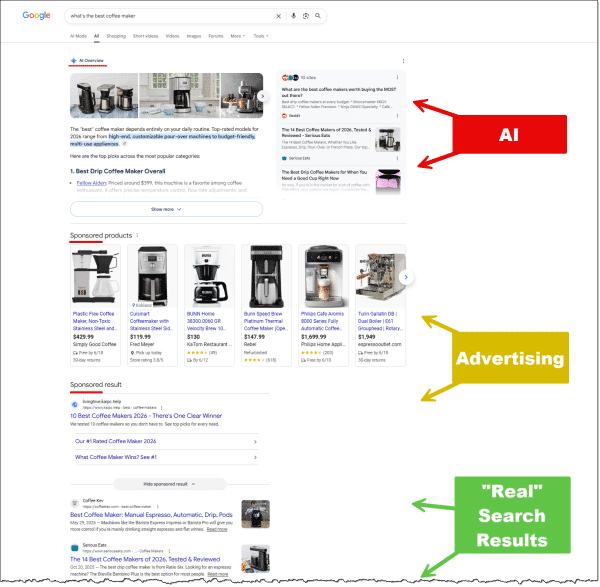
Task: Click the 'Sponsored products' heading text
Action: [101, 235]
